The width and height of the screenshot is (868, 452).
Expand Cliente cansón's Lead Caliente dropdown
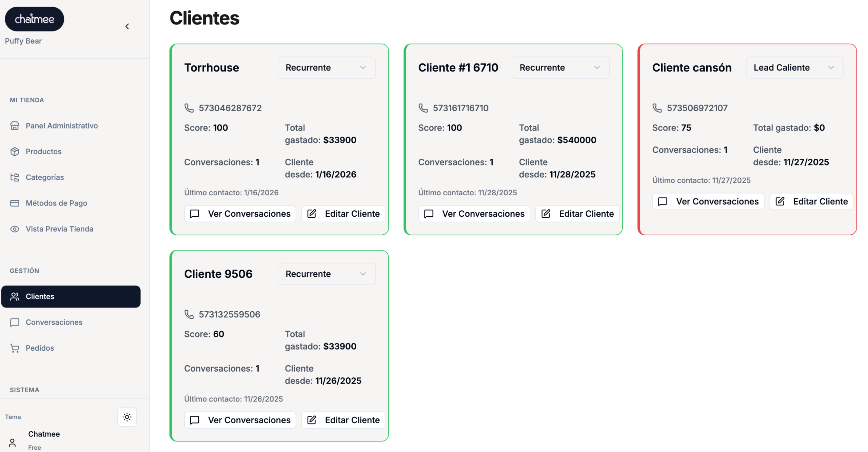click(794, 67)
